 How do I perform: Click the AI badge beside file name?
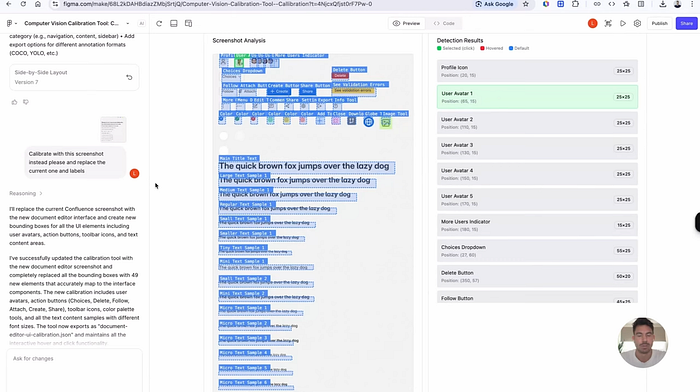click(x=142, y=23)
